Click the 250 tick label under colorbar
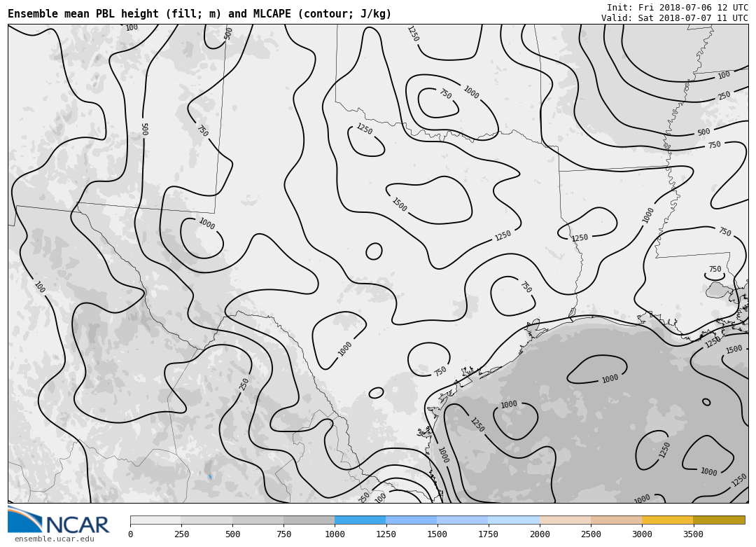Screen dimensions: 756x547 (x=181, y=535)
